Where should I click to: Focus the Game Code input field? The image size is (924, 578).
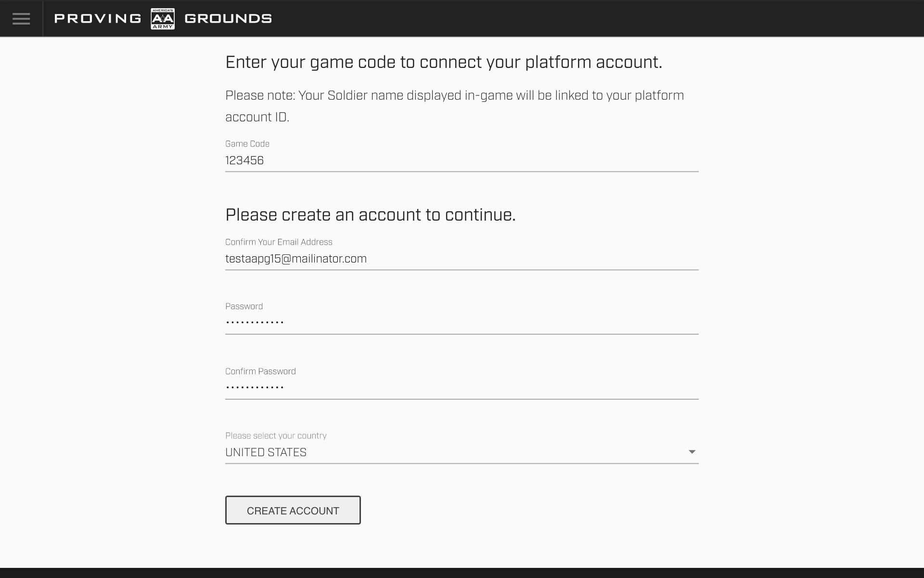(461, 161)
